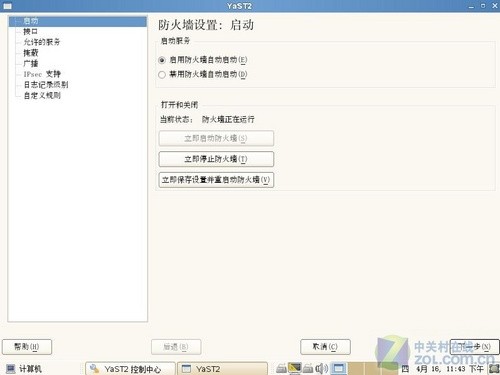
Task: Click the volume speaker tray icon
Action: (321, 369)
